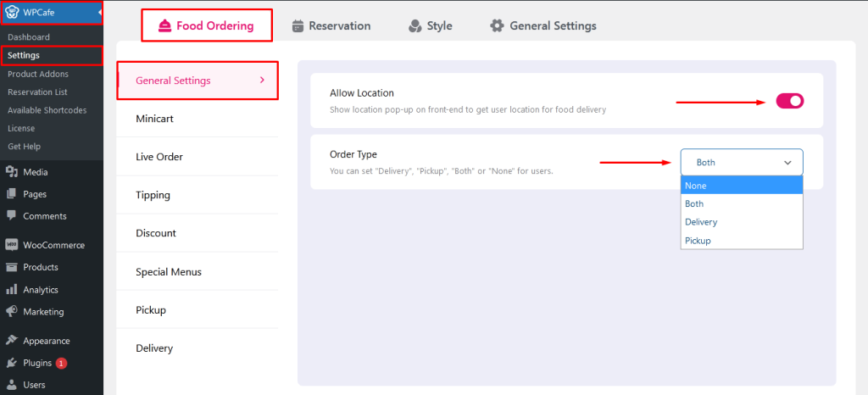
Task: Open the Order Type dropdown showing Both
Action: coord(742,162)
